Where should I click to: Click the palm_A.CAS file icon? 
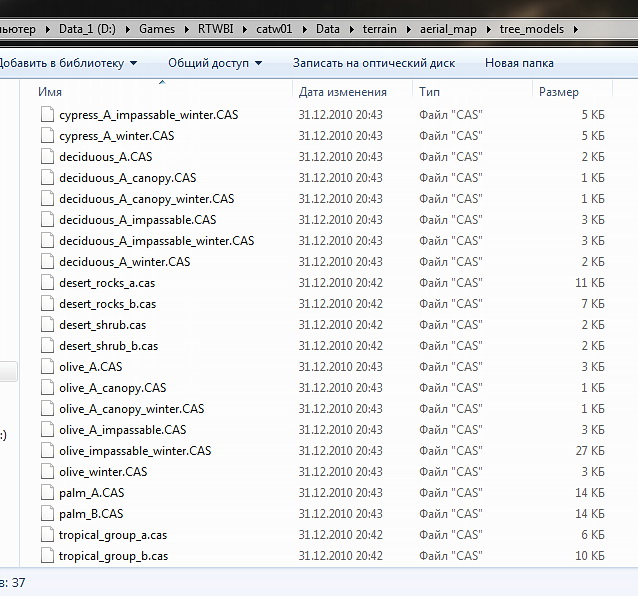[x=47, y=493]
